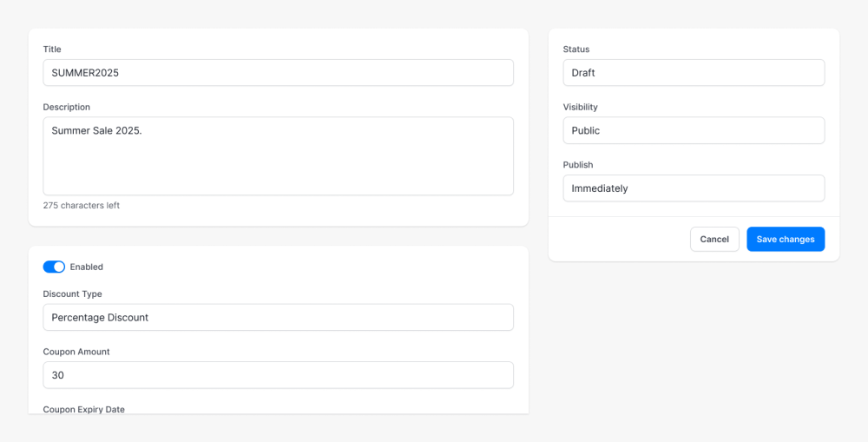The image size is (868, 442).
Task: Open the Visibility field showing Public
Action: (x=694, y=131)
